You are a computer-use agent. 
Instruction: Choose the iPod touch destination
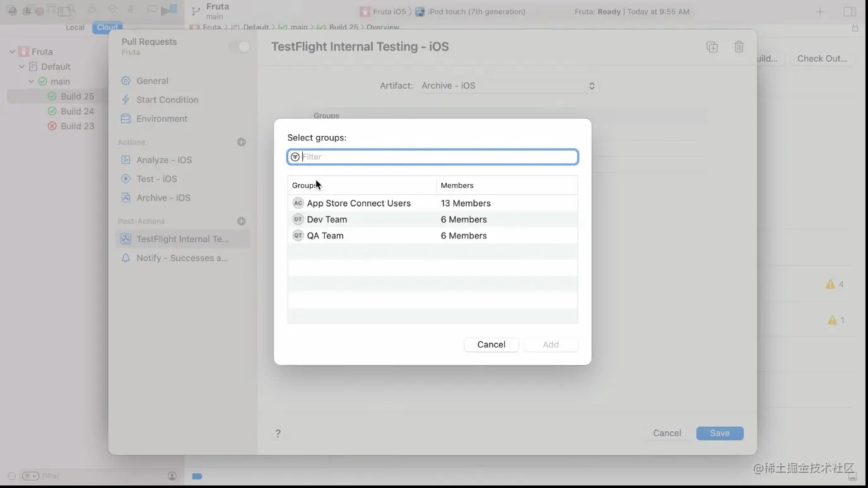click(469, 11)
